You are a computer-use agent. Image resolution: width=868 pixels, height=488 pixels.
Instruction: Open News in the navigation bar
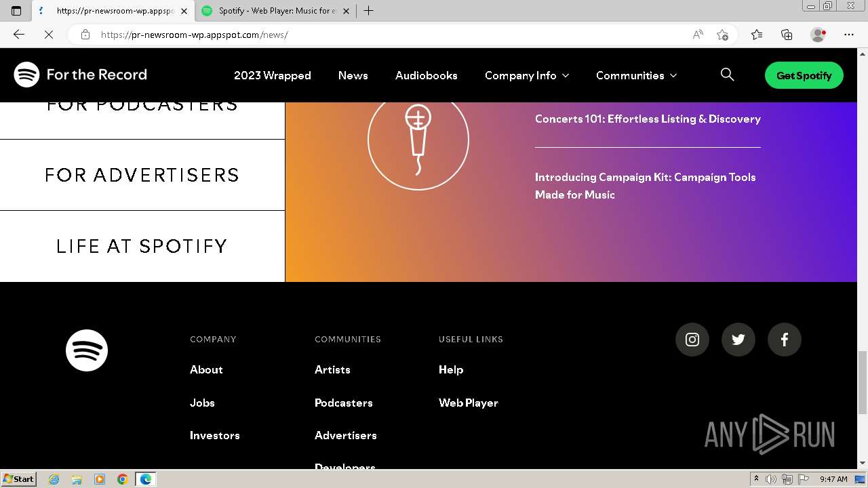click(x=353, y=75)
